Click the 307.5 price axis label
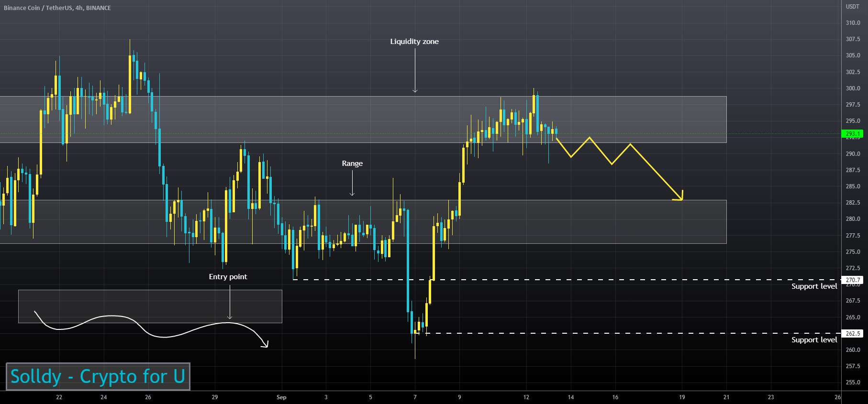Viewport: 868px width, 404px height. [853, 39]
